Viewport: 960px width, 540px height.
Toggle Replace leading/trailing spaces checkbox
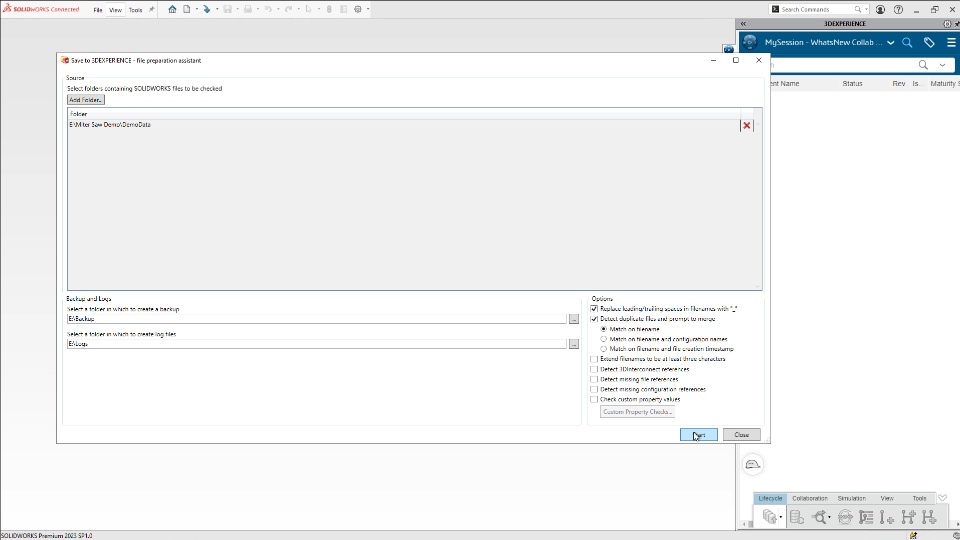[594, 309]
